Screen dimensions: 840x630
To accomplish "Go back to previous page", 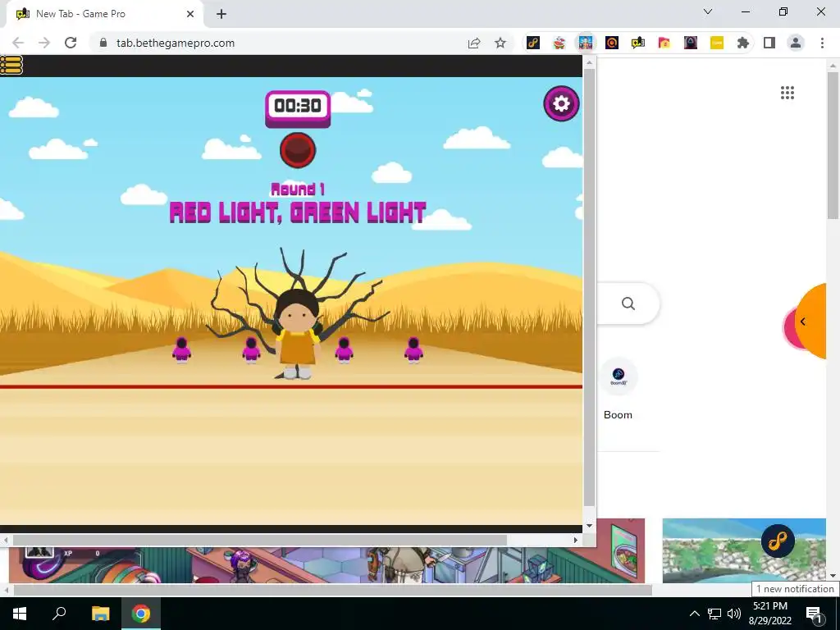I will (x=18, y=43).
